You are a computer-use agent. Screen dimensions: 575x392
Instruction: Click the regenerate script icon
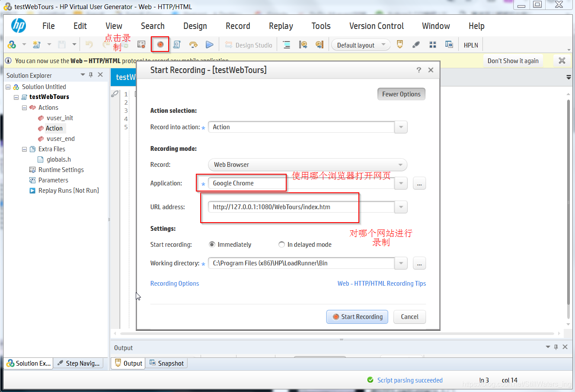176,45
